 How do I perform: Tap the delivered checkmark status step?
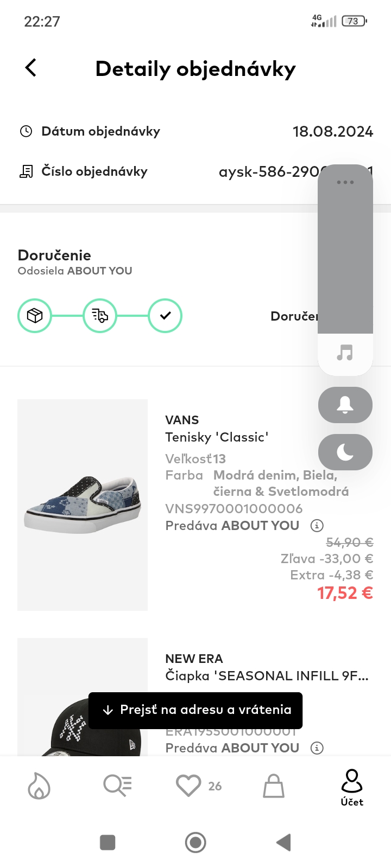point(165,315)
